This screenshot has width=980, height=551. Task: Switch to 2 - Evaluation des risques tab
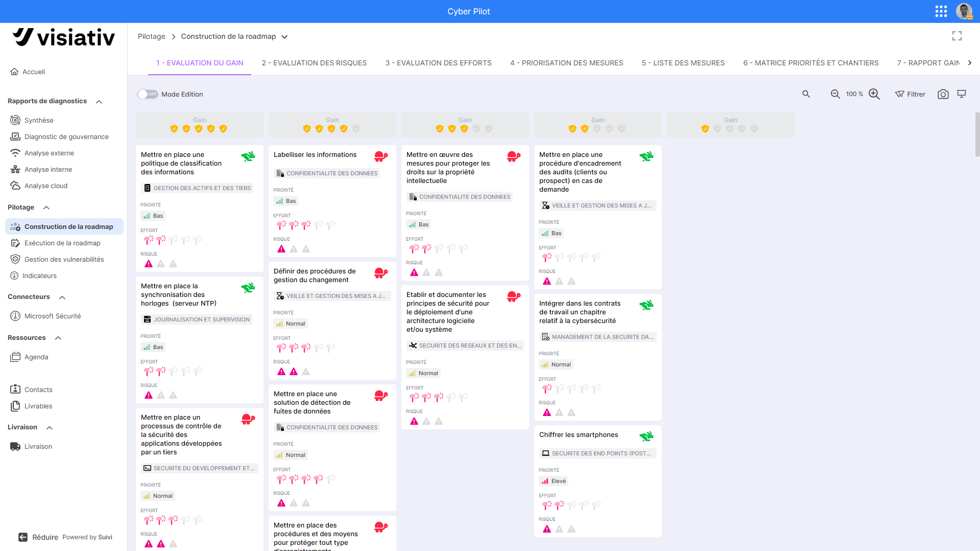[314, 63]
